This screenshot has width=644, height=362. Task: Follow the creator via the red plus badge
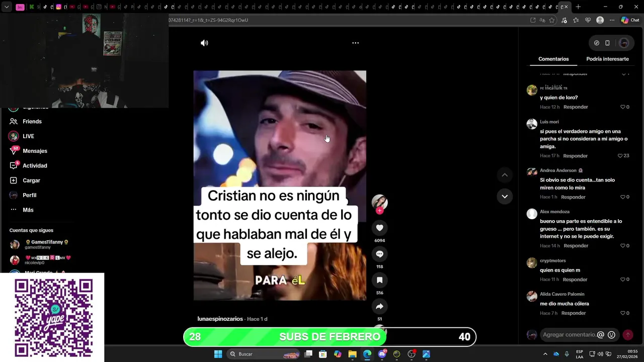coord(379,211)
